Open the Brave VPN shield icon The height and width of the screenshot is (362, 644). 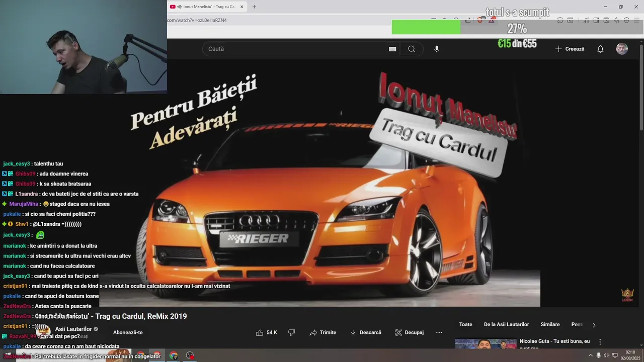click(x=626, y=20)
